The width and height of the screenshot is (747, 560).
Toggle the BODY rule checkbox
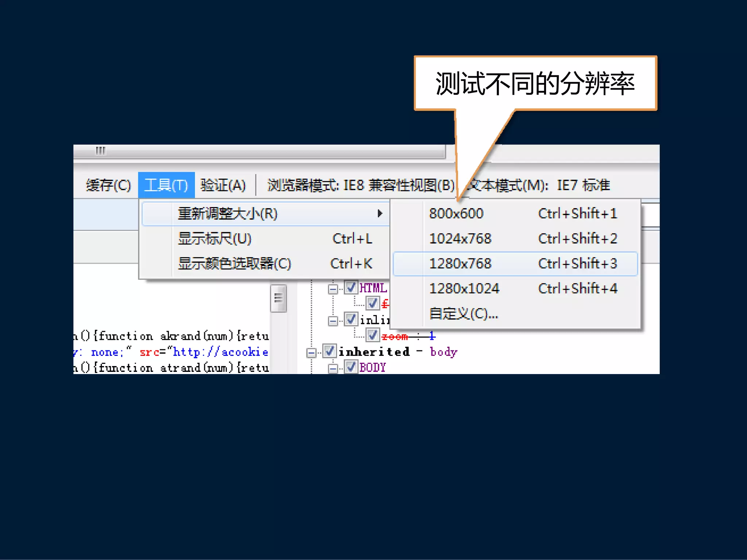pos(351,367)
